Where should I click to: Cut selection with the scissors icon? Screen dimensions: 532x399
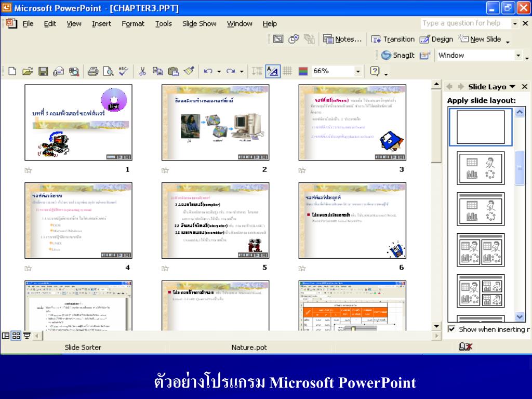(142, 71)
